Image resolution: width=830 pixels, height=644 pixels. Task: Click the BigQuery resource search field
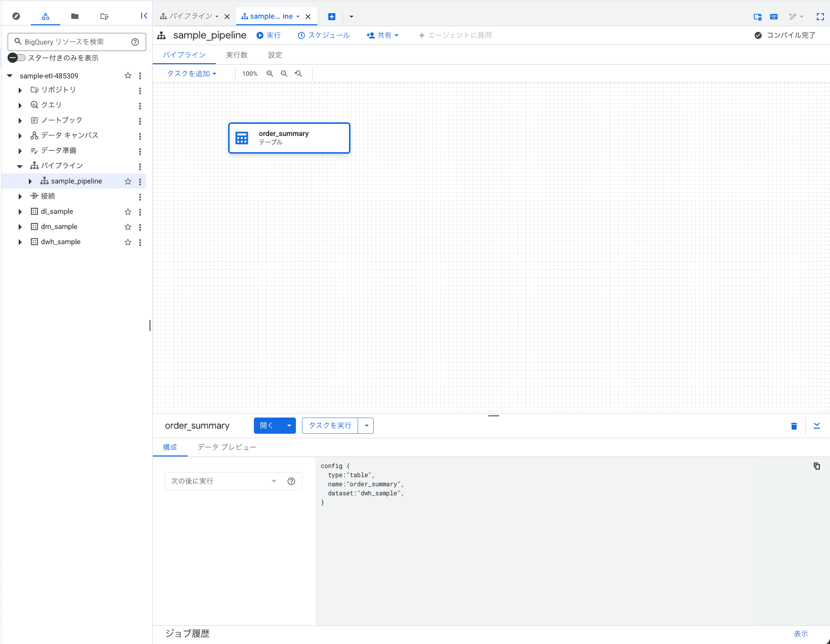pyautogui.click(x=71, y=42)
